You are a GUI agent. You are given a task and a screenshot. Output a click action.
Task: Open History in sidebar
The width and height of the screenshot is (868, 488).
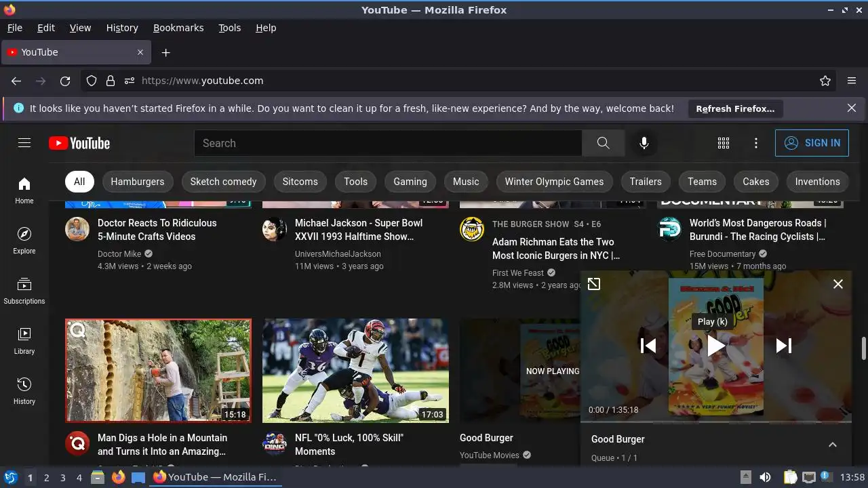[x=24, y=391]
